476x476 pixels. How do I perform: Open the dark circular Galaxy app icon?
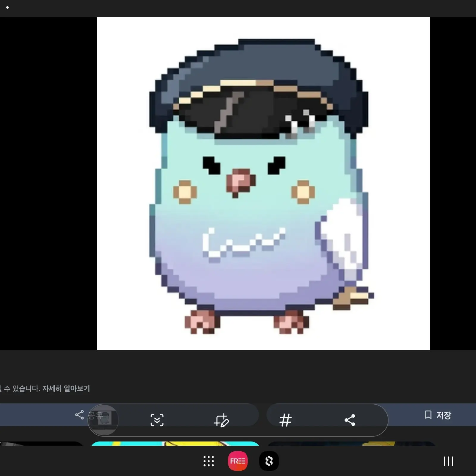pyautogui.click(x=269, y=461)
